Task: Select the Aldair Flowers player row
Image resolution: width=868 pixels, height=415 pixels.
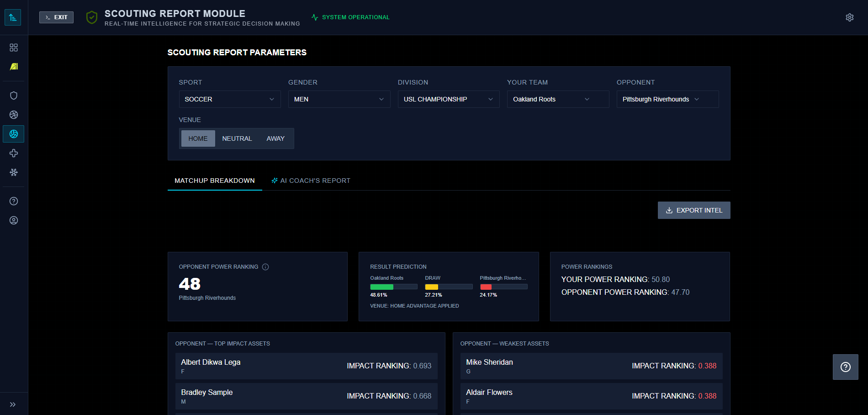Action: 591,396
